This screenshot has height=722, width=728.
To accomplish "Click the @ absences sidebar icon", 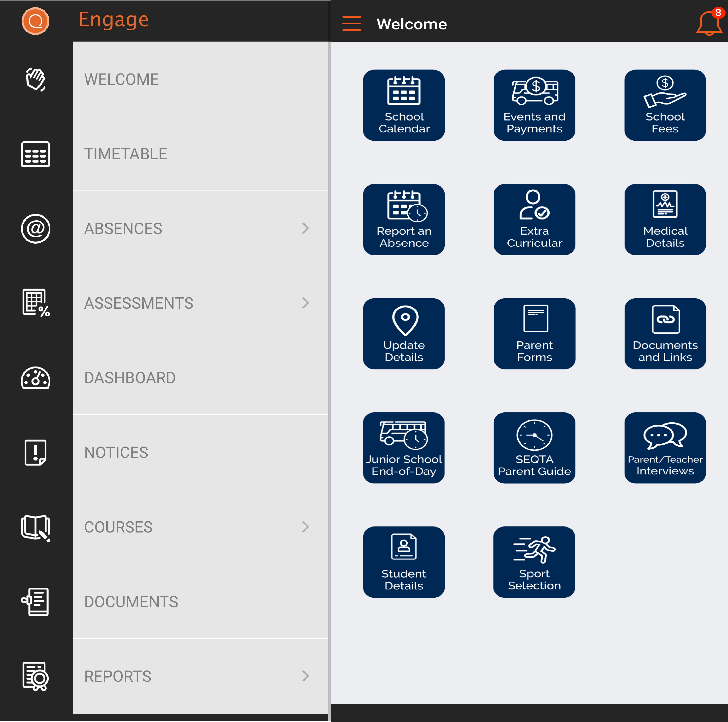I will click(x=35, y=228).
